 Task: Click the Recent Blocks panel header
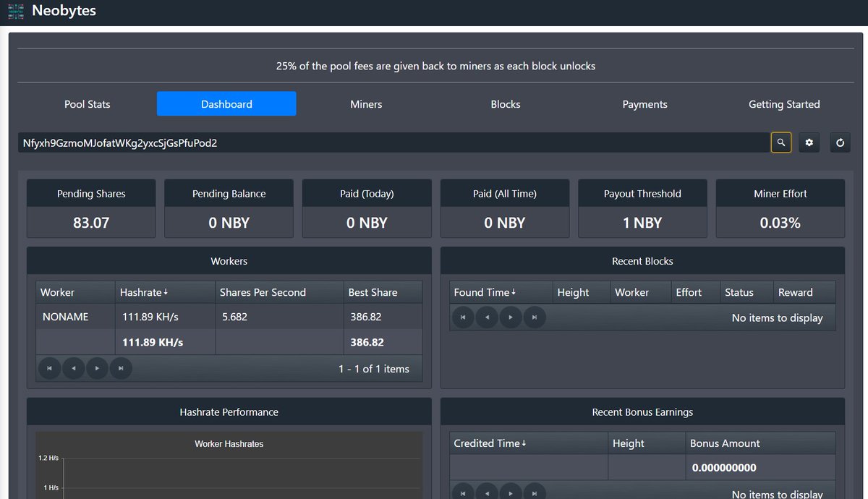642,261
